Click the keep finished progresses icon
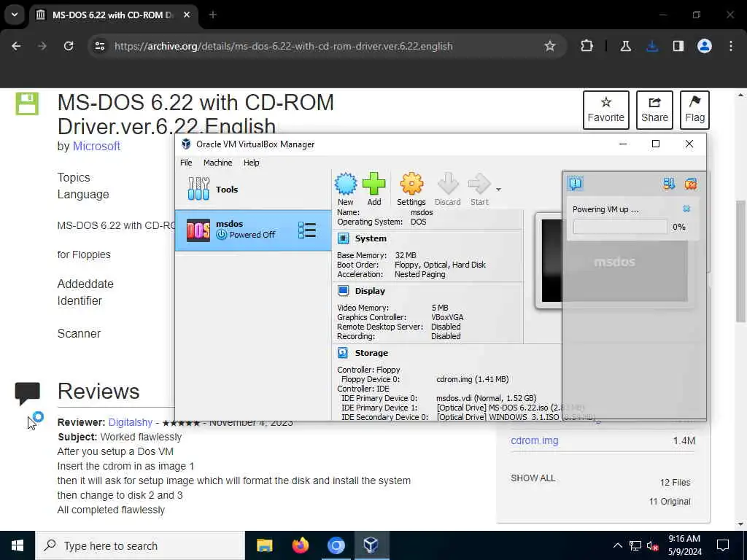 (x=669, y=183)
